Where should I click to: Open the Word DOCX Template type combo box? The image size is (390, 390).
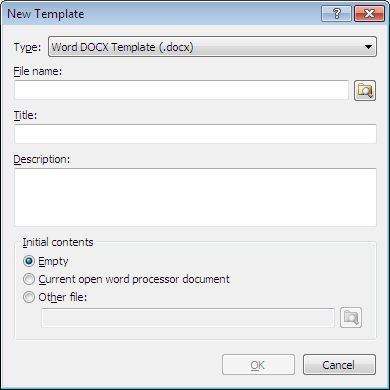coord(212,47)
